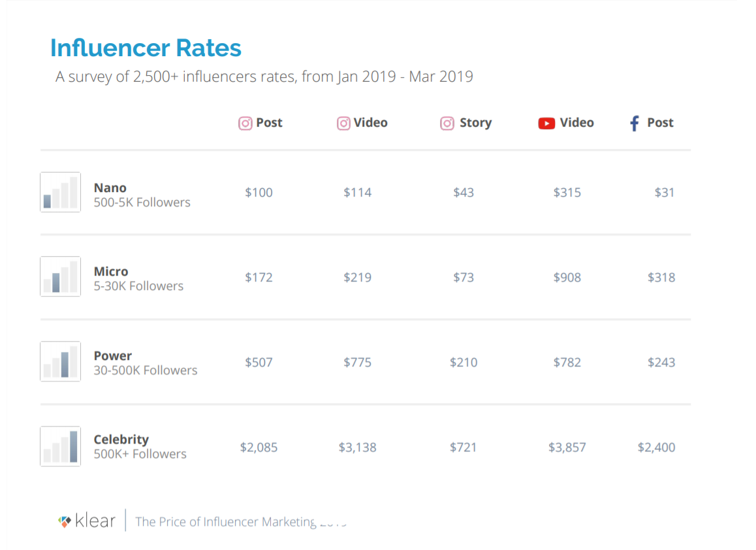Image resolution: width=756 pixels, height=550 pixels.
Task: Click the Instagram icon beside Post header
Action: pyautogui.click(x=245, y=123)
